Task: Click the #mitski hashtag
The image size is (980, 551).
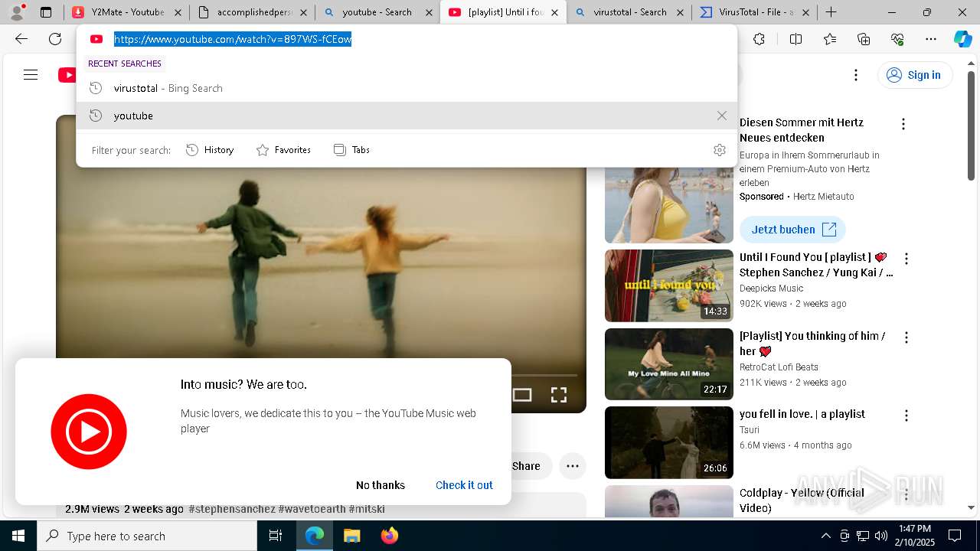Action: point(367,509)
